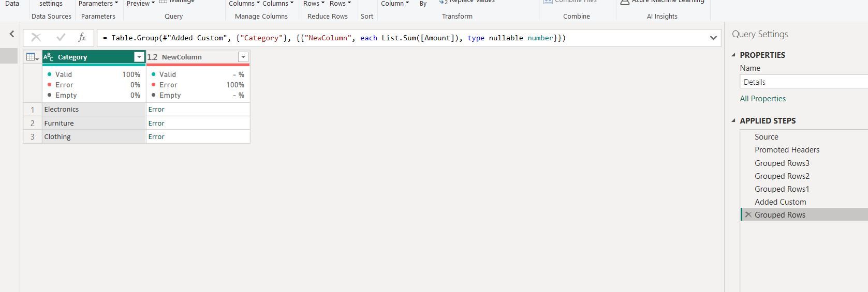Image resolution: width=868 pixels, height=292 pixels.
Task: Open the All Properties link
Action: click(762, 98)
